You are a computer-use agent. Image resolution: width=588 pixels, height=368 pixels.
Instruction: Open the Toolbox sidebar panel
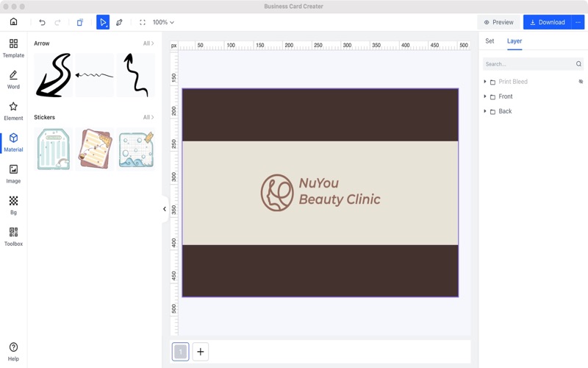coord(13,236)
